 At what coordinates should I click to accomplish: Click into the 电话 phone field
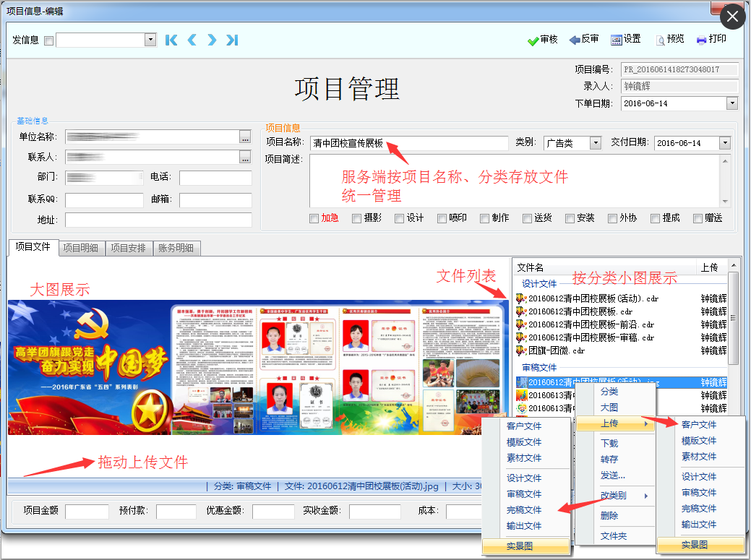click(x=215, y=178)
